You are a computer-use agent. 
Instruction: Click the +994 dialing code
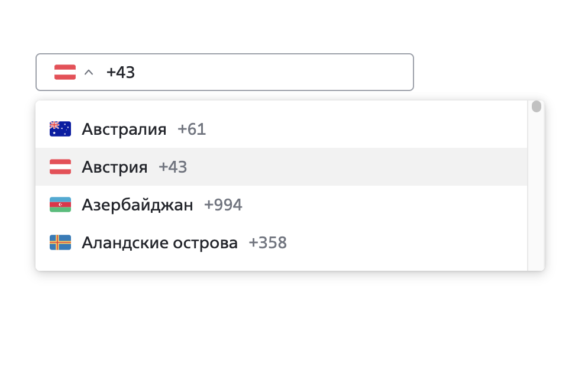pos(224,205)
